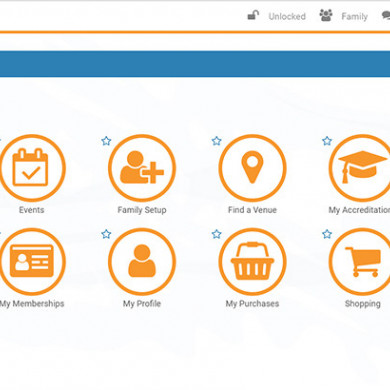The image size is (390, 390).
Task: Open the My Purchases basket icon
Action: click(x=252, y=261)
